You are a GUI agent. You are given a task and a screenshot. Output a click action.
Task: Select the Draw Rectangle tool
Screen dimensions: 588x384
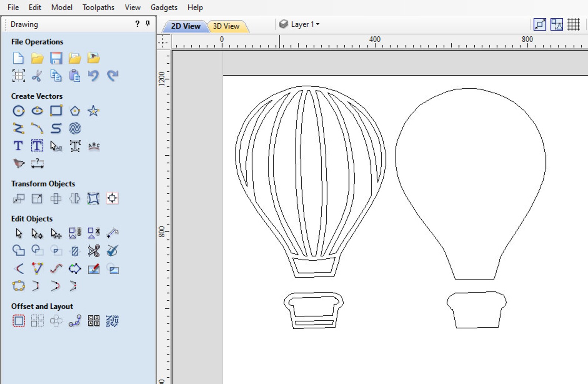coord(56,110)
